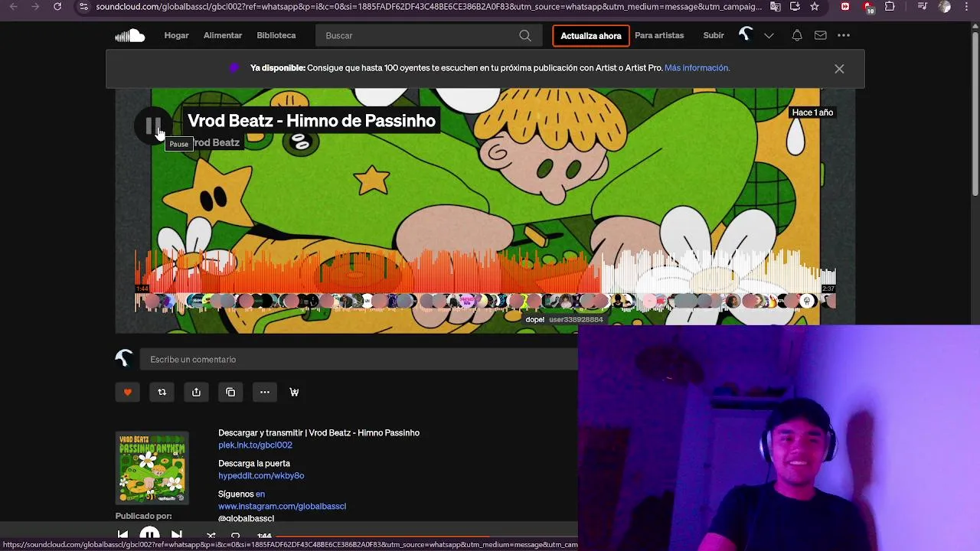Open the browser three-dot menu
This screenshot has width=980, height=551.
point(967,7)
